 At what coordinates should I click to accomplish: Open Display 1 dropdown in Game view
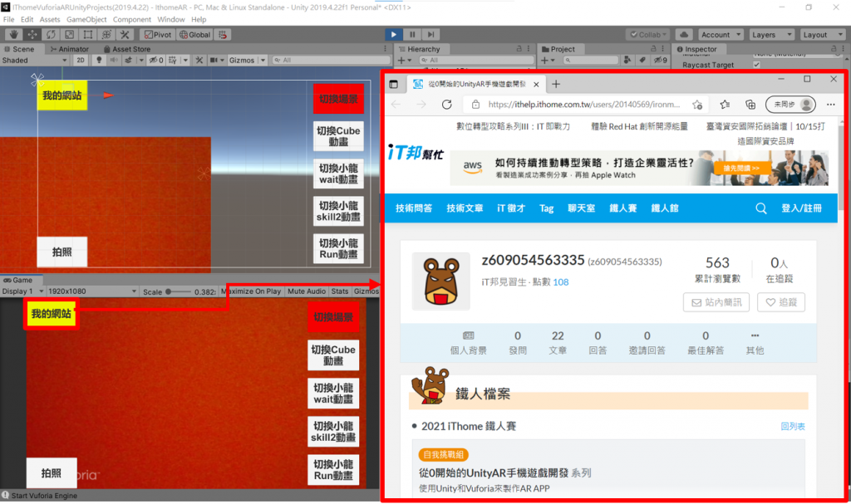tap(22, 291)
